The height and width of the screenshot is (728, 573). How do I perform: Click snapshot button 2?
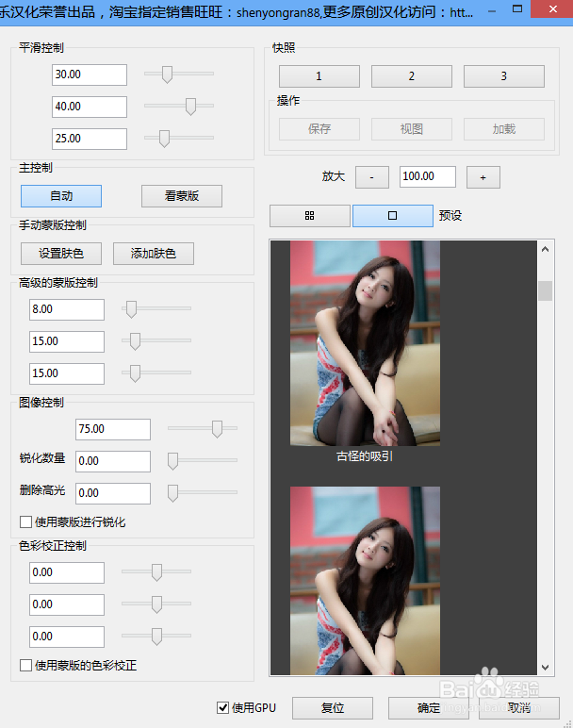click(412, 76)
